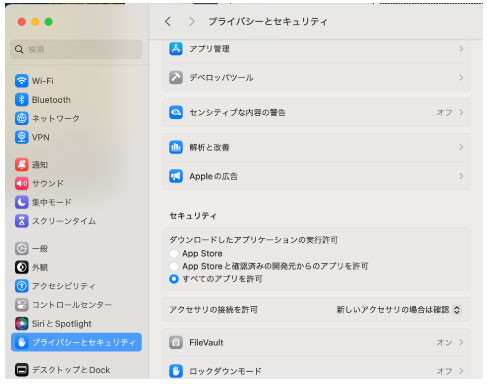Open アクセシビリティ icon in sidebar
487x384 pixels.
[22, 286]
